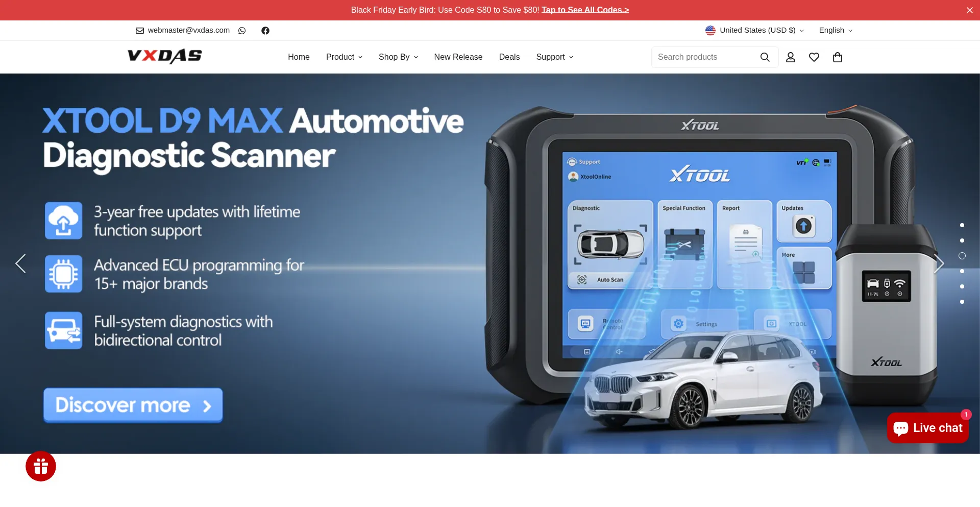The image size is (980, 507).
Task: Advance to the next banner slide
Action: (x=939, y=263)
